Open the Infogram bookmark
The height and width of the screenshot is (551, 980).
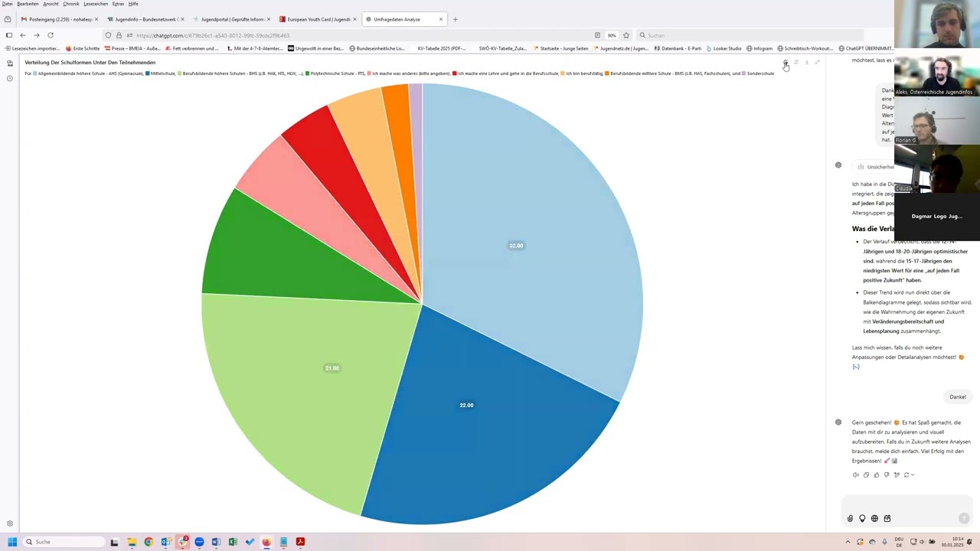(x=759, y=48)
